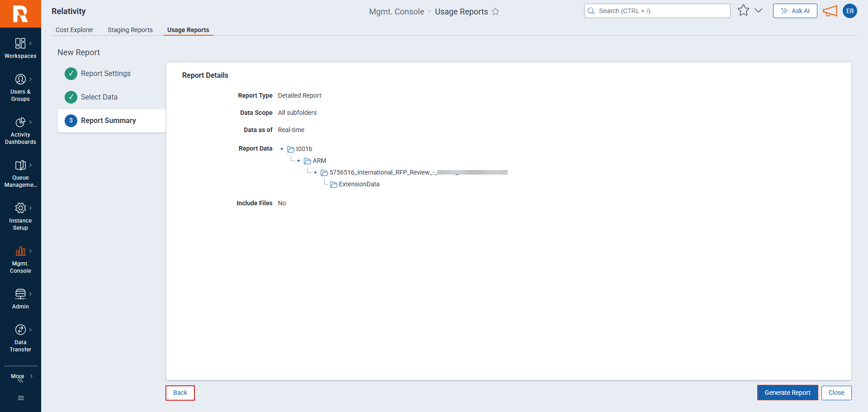Click the hamburger menu icon at sidebar bottom
This screenshot has width=868, height=412.
[21, 398]
